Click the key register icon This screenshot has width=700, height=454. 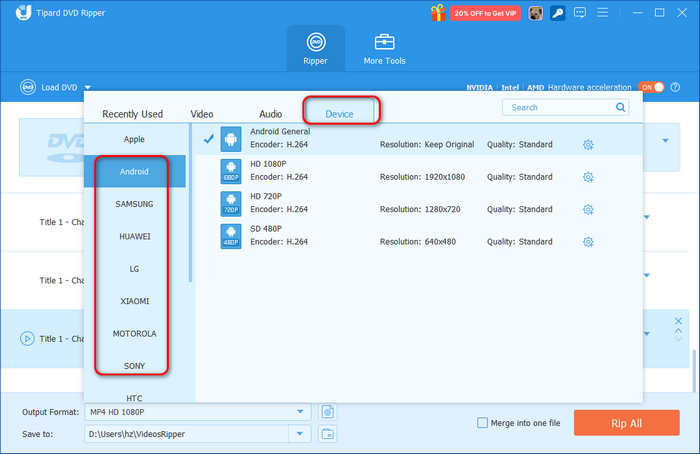point(557,13)
